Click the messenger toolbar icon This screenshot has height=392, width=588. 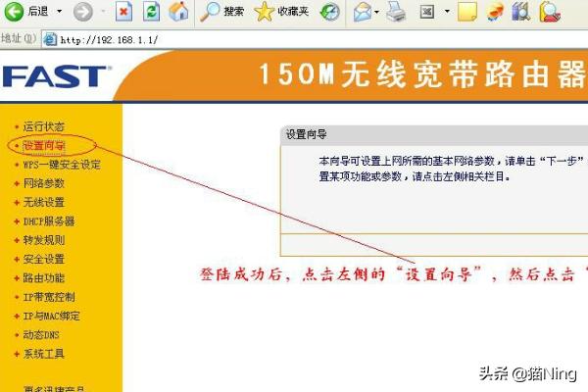click(x=495, y=12)
